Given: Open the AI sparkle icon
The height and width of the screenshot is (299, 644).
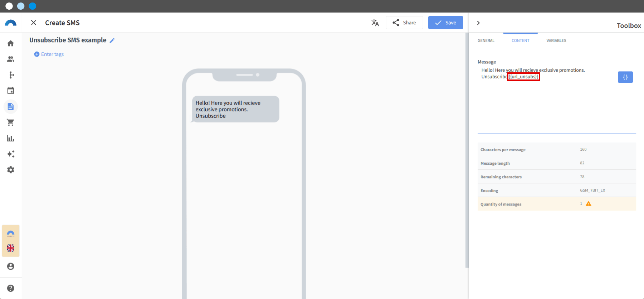Looking at the screenshot, I should (11, 154).
